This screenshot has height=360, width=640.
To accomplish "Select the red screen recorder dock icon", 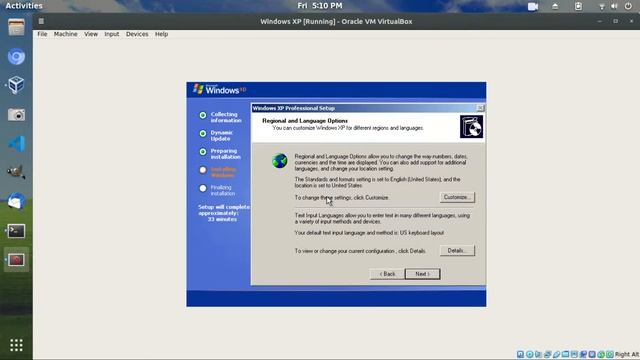I will [16, 260].
